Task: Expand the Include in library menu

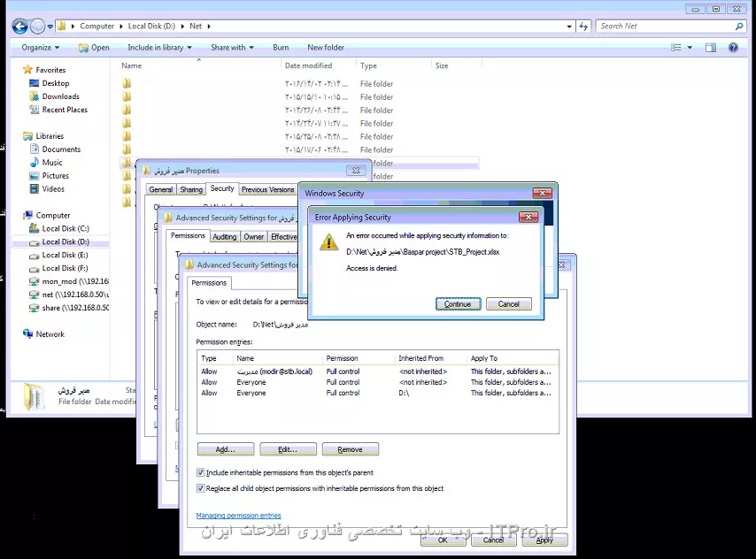Action: (x=159, y=47)
